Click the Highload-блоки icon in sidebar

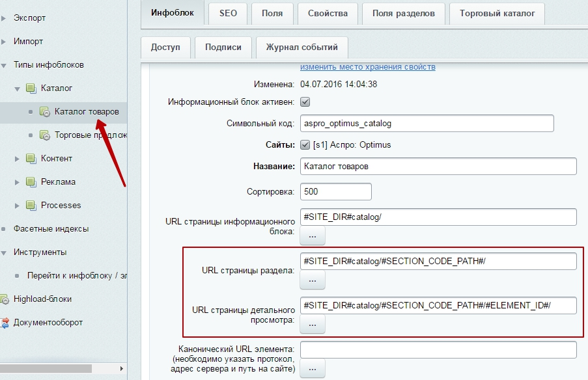[5, 299]
